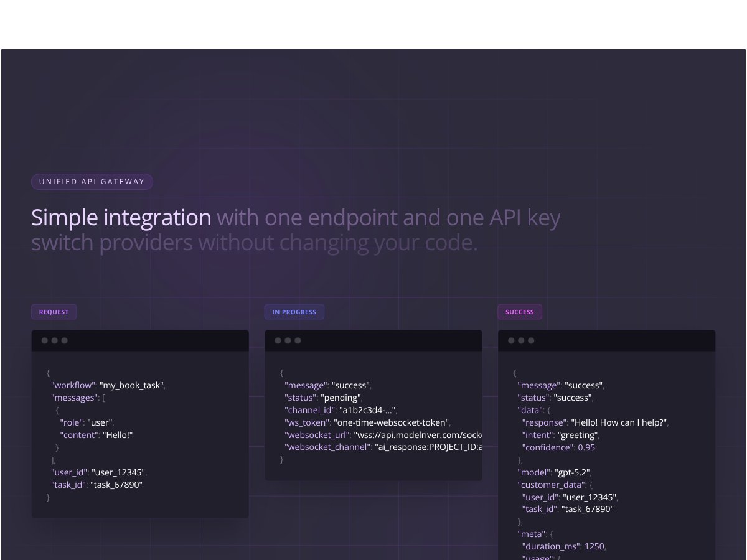Viewport: 747px width, 560px height.
Task: Collapse the "customer_data" object in the SUCCESS card
Action: (552, 485)
